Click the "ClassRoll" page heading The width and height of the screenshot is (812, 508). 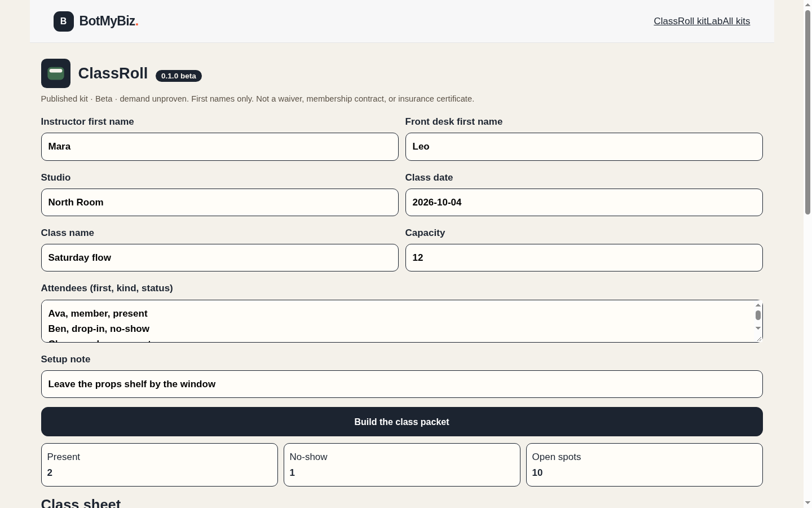click(113, 73)
